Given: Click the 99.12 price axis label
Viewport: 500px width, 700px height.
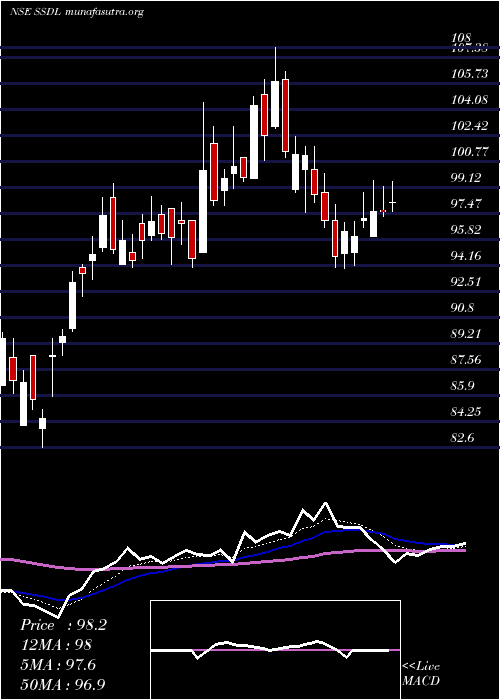Looking at the screenshot, I should [467, 178].
